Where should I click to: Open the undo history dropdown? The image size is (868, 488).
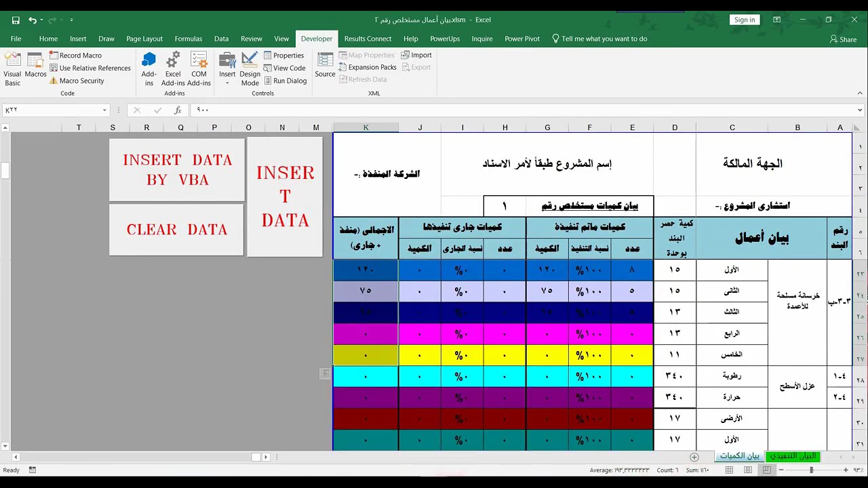41,20
